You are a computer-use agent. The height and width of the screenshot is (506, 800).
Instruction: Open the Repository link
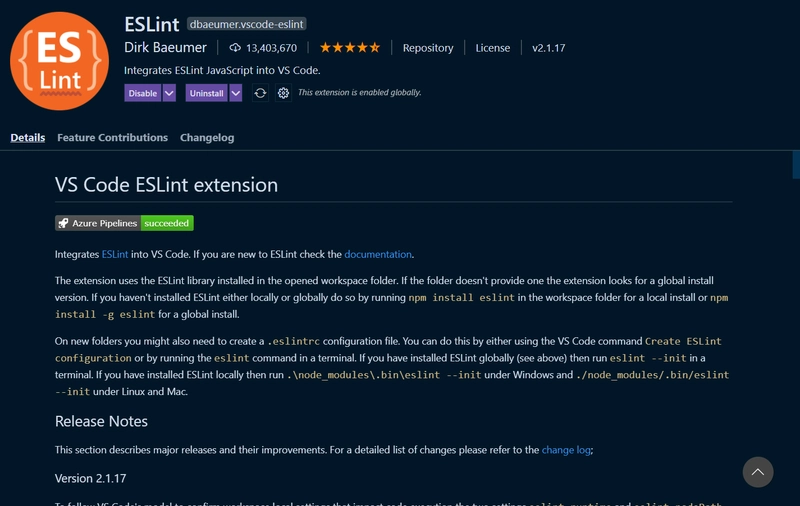(x=428, y=47)
